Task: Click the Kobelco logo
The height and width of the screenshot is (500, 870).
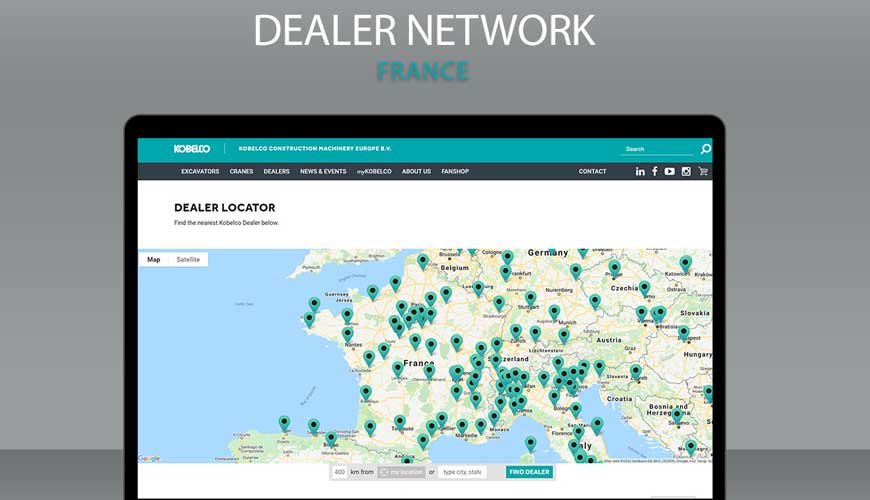Action: pos(192,149)
